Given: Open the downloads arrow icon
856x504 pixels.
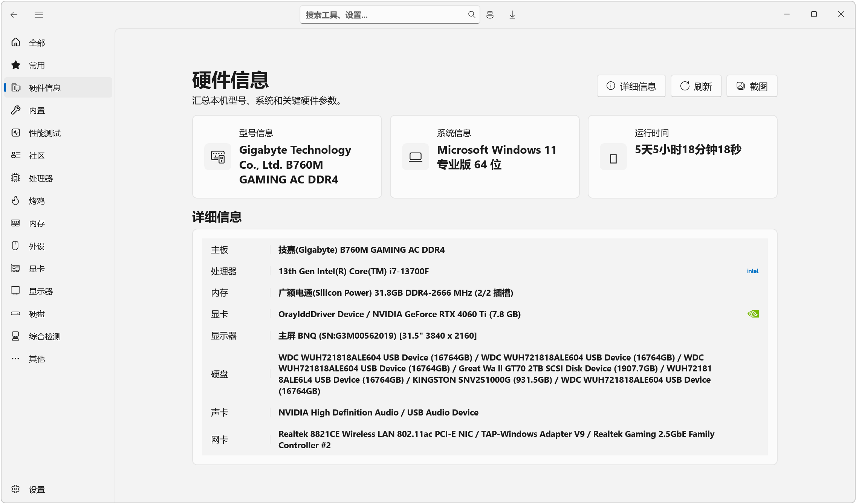Looking at the screenshot, I should [x=512, y=15].
